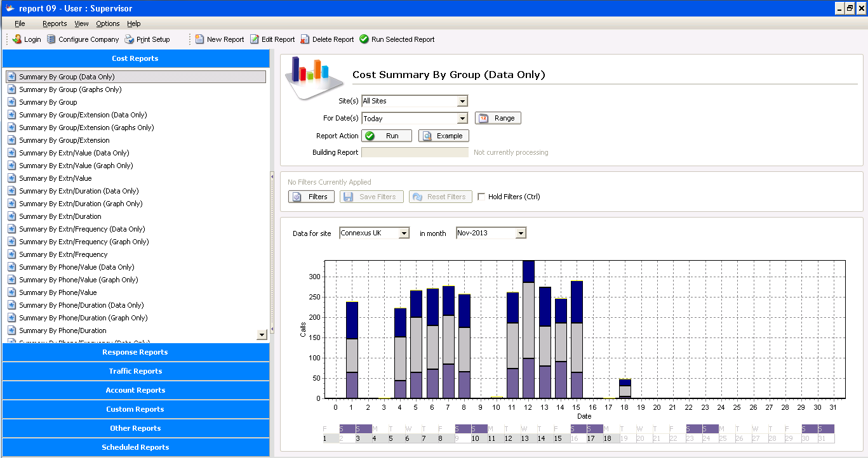Click Run Selected Report green check icon
This screenshot has height=458, width=868.
coord(364,39)
